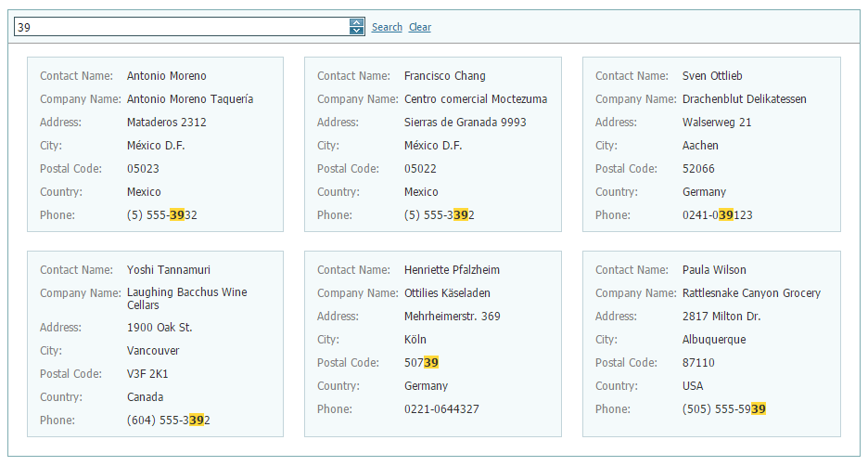868x466 pixels.
Task: Click company Ottilies Käseladen
Action: tap(447, 293)
